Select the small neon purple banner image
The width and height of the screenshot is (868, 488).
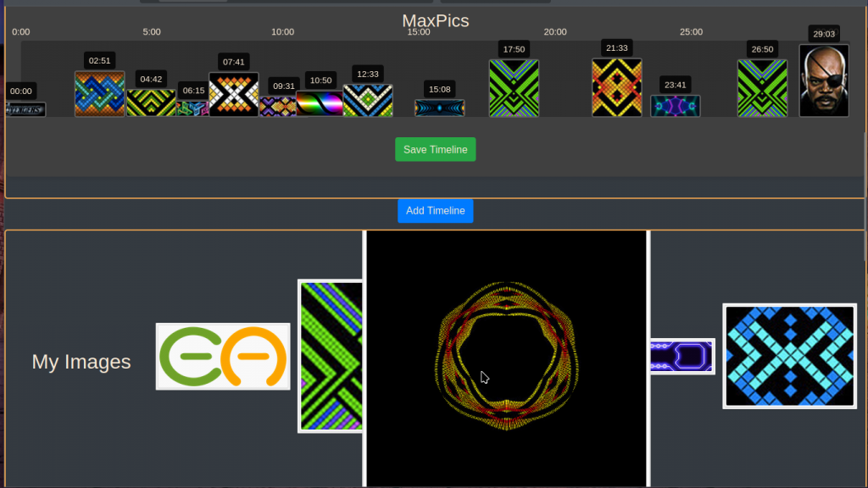[x=682, y=357]
